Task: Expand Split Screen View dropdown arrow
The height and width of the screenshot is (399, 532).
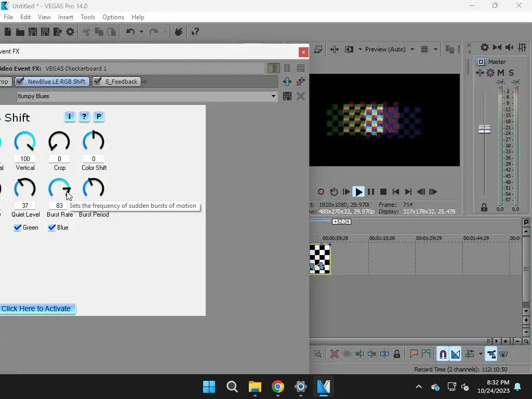Action: pos(360,49)
